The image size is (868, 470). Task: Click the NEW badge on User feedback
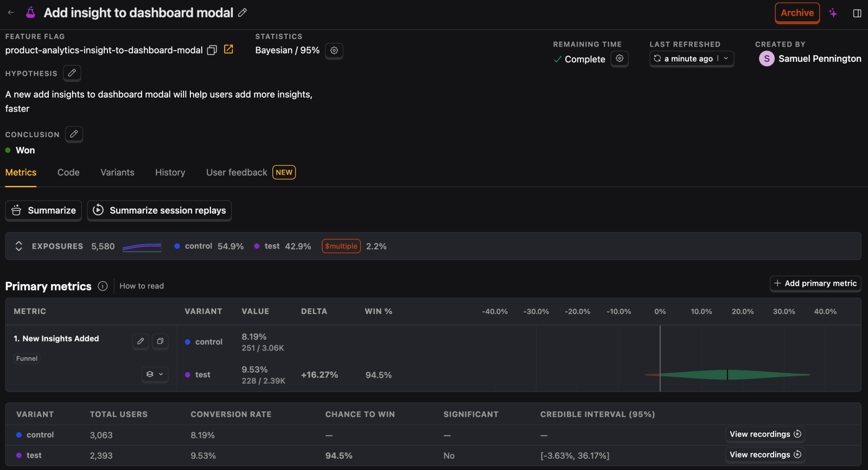click(284, 172)
